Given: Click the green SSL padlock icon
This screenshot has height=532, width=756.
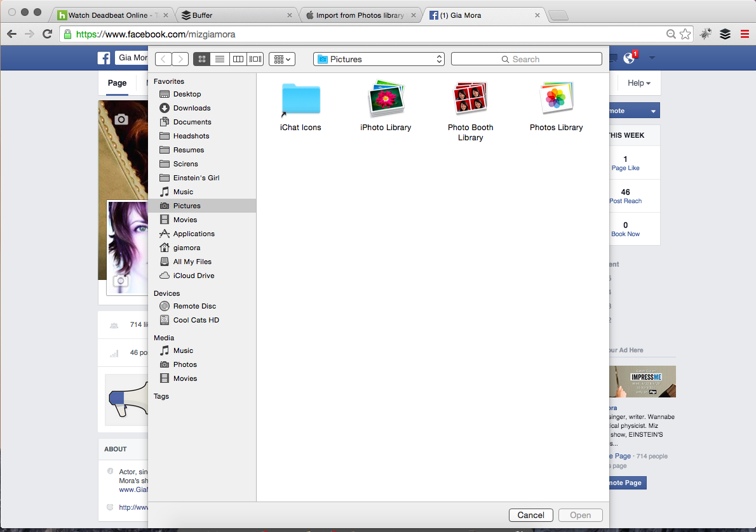Looking at the screenshot, I should tap(67, 34).
